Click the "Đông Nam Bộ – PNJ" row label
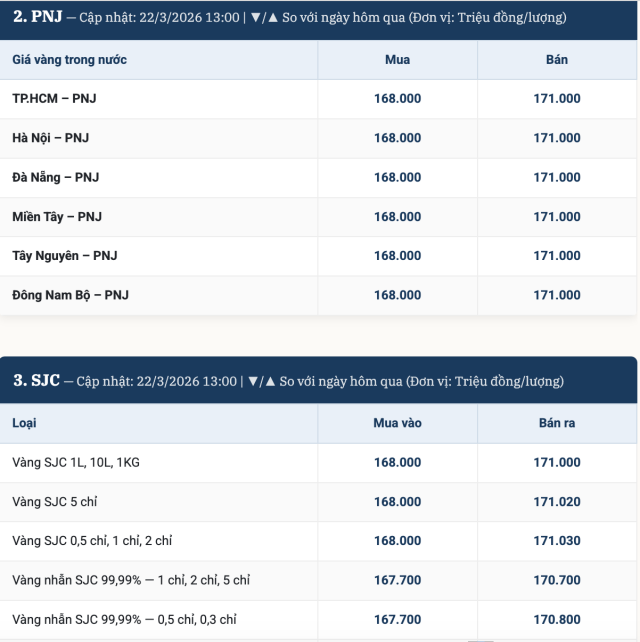 [x=70, y=295]
